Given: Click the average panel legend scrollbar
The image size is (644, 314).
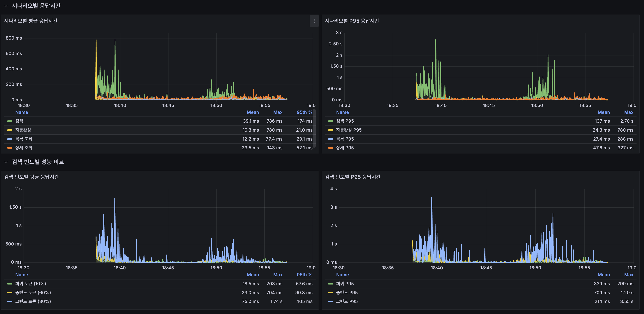Looking at the screenshot, I should [x=314, y=129].
